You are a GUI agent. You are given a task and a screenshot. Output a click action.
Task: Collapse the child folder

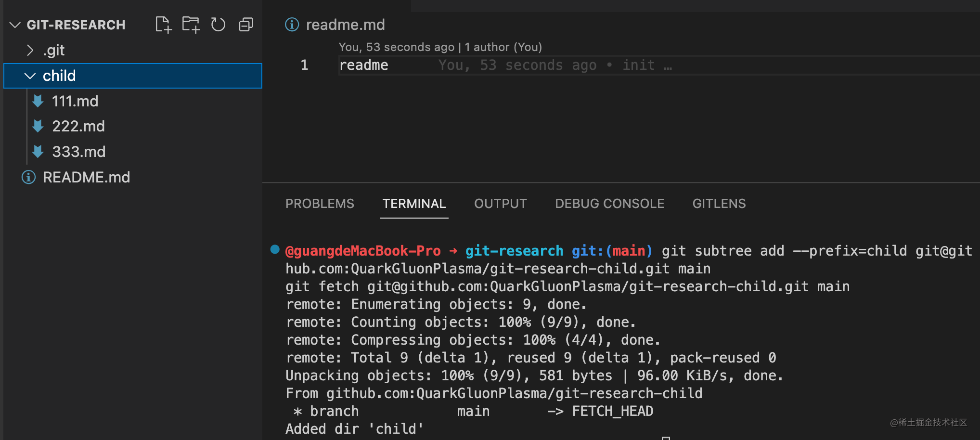click(x=30, y=76)
